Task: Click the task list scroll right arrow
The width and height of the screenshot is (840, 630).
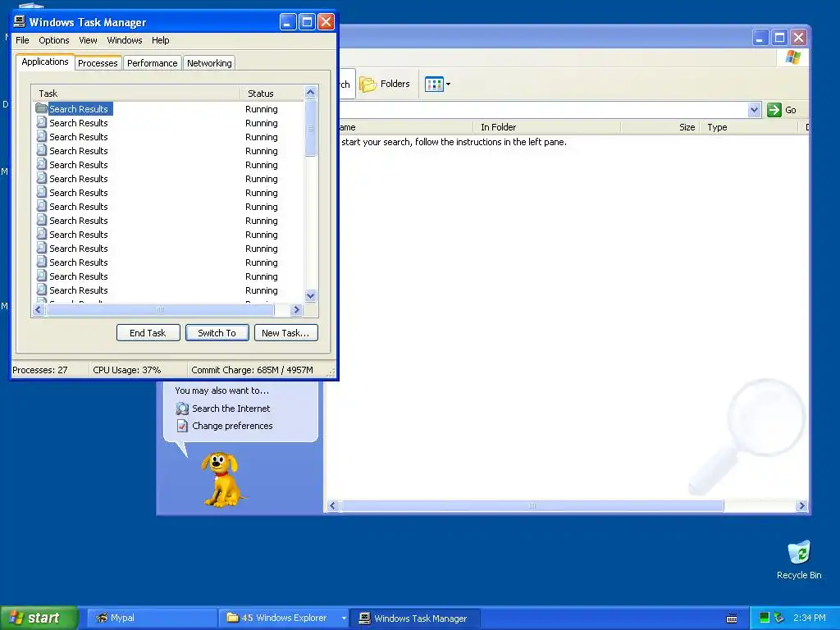Action: pyautogui.click(x=297, y=309)
